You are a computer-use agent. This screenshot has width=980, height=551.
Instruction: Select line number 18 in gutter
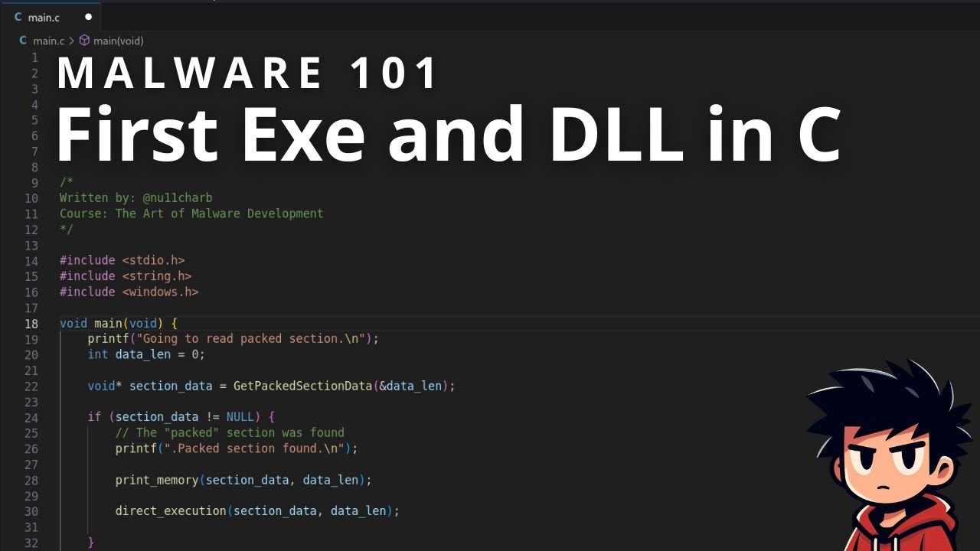pos(31,324)
